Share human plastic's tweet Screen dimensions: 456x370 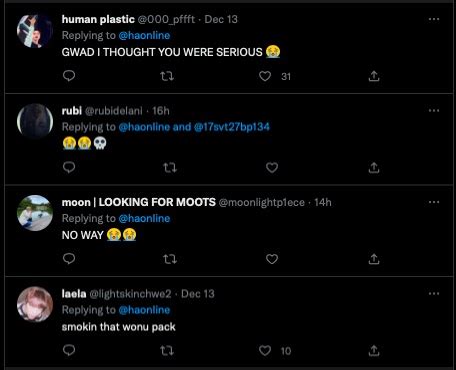coord(374,76)
